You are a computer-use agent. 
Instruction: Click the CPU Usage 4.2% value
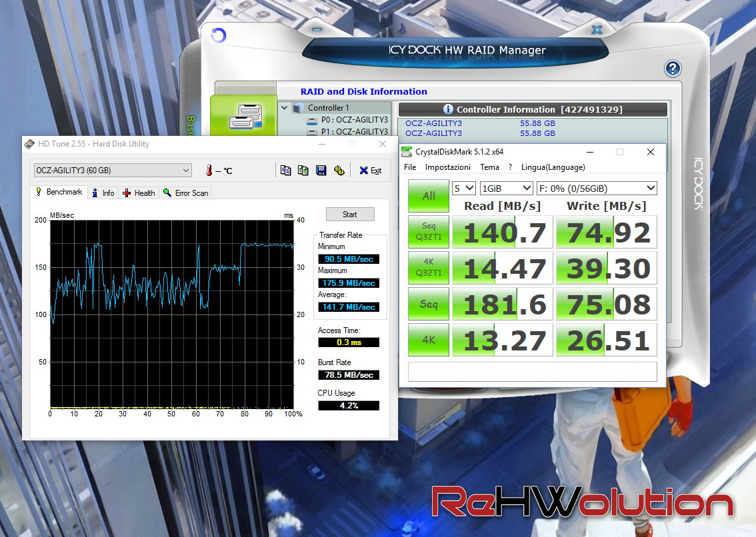[349, 405]
